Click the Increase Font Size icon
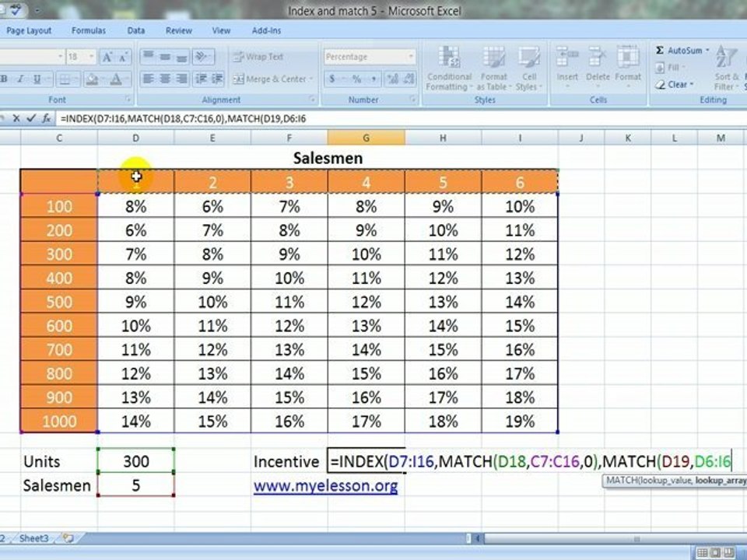 tap(107, 58)
